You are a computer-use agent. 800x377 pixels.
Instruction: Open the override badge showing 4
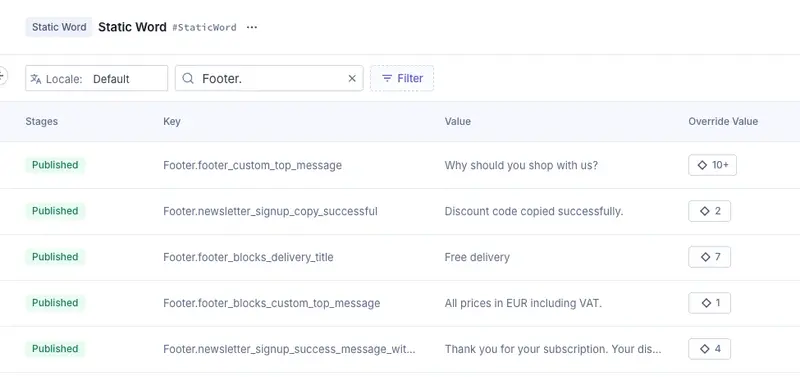709,349
